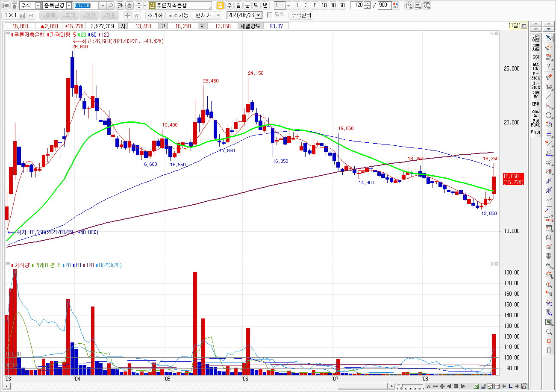Screen dimensions: 556x392
Task: Click the tools icon at top right toolbar
Action: [x=427, y=6]
